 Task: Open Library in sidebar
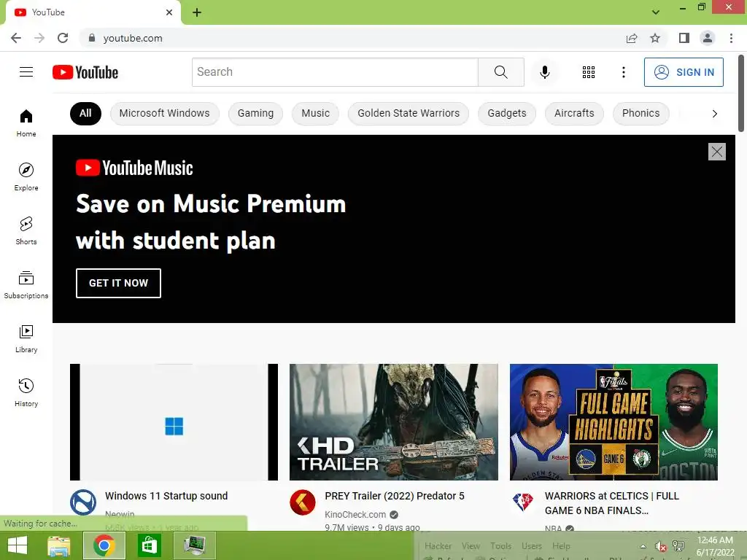26,339
